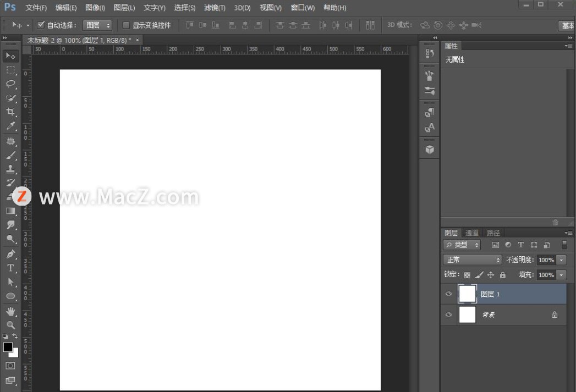Open the 类型 layer filter dropdown
576x392 pixels.
pyautogui.click(x=462, y=245)
